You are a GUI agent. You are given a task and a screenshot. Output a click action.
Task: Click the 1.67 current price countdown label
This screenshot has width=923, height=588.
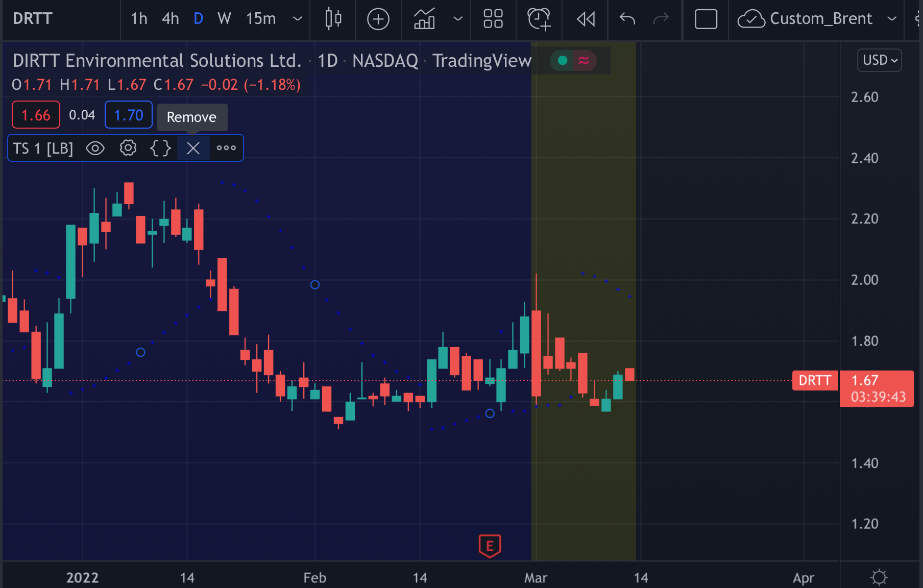877,388
